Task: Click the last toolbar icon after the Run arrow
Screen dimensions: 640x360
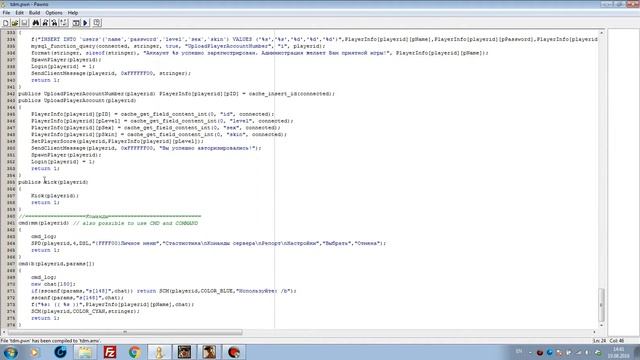Action: (x=97, y=23)
